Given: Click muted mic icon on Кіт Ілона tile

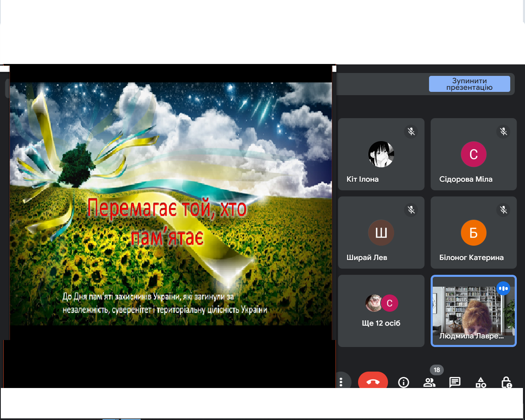Looking at the screenshot, I should tap(411, 131).
